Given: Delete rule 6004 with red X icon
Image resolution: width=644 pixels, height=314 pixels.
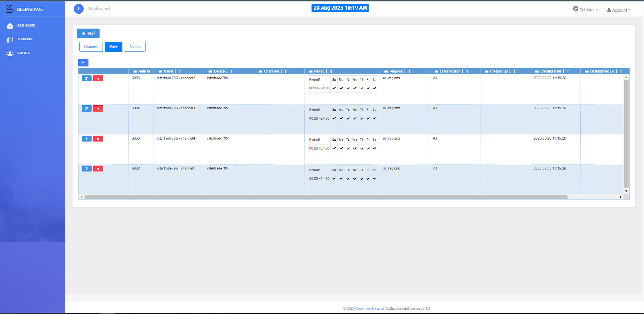Looking at the screenshot, I should 98,109.
